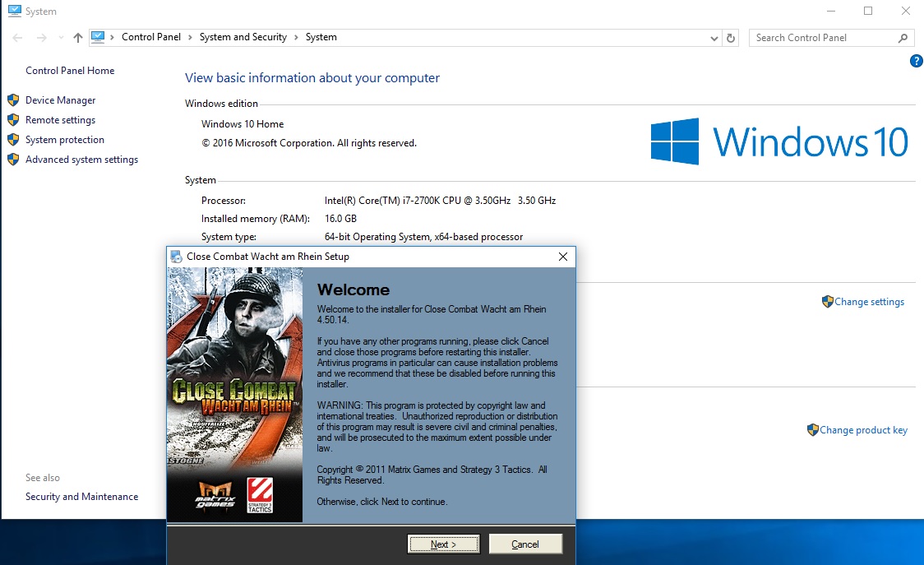Click the 2016 Microsoft Corporation copyright text
This screenshot has height=565, width=924.
(x=309, y=143)
